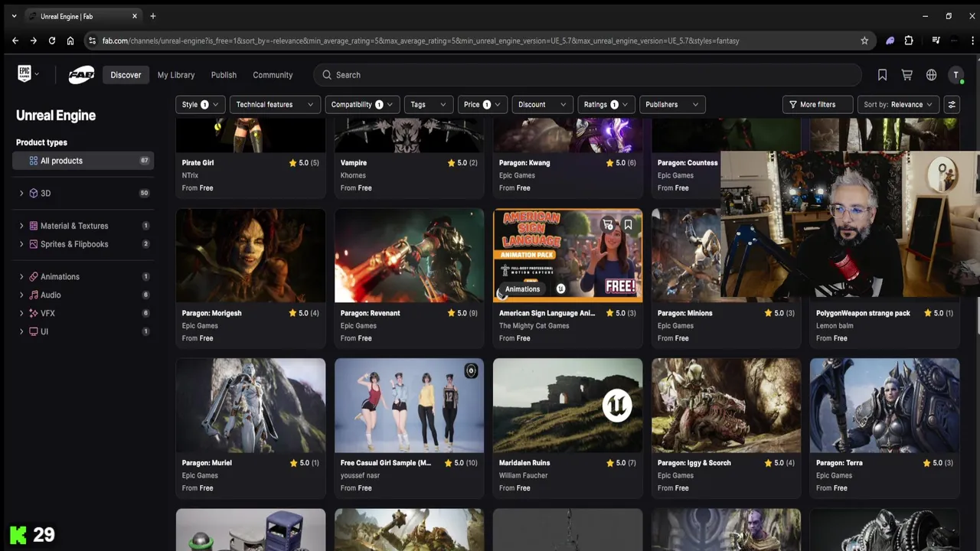
Task: Close the Unreal Engine Fab tab
Action: point(135,16)
